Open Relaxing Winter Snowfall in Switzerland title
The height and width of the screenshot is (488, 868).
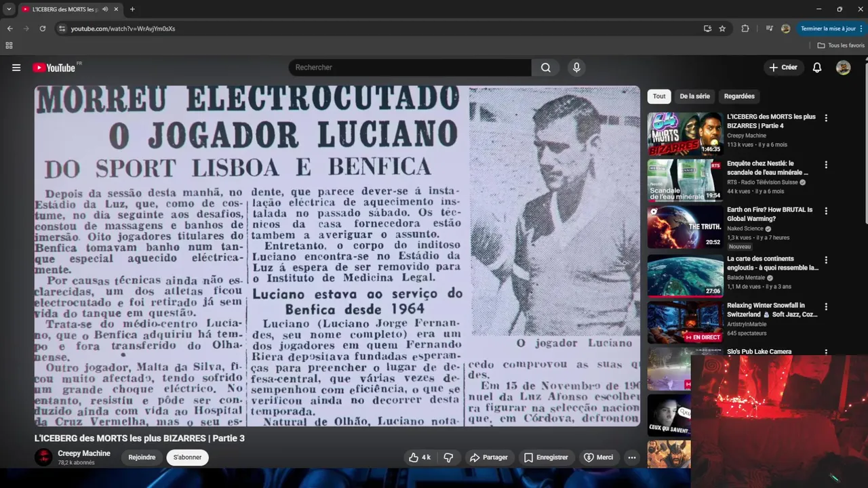pyautogui.click(x=772, y=310)
